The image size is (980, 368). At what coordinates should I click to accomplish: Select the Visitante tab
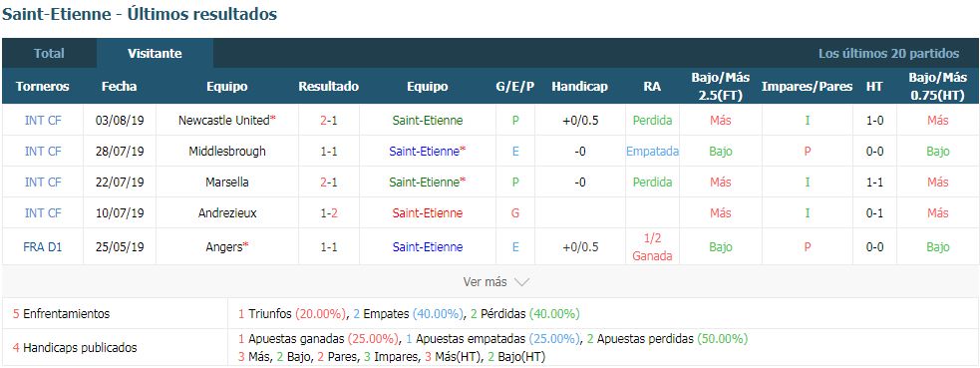[155, 54]
